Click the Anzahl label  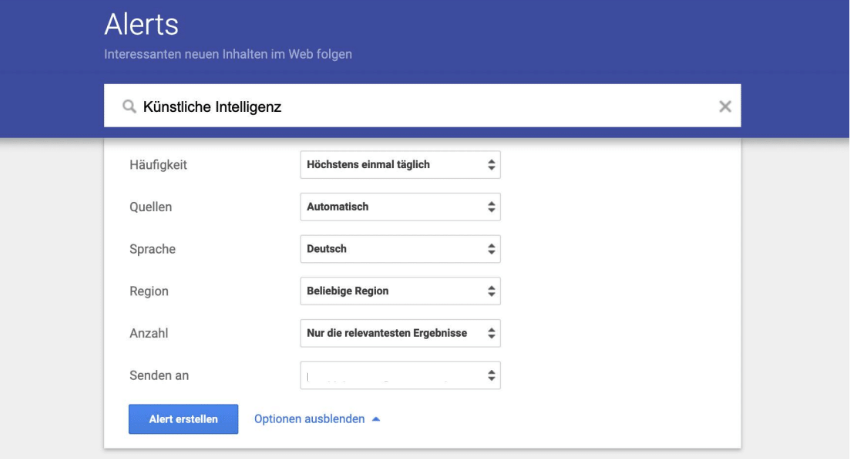click(x=149, y=333)
